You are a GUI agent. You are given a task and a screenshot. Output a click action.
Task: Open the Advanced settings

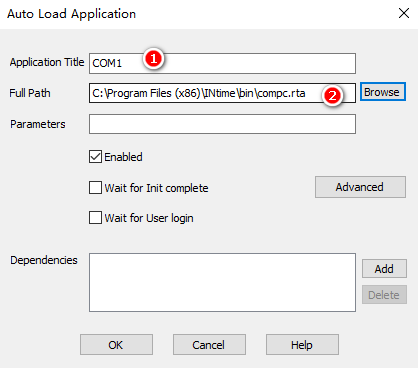tap(360, 187)
